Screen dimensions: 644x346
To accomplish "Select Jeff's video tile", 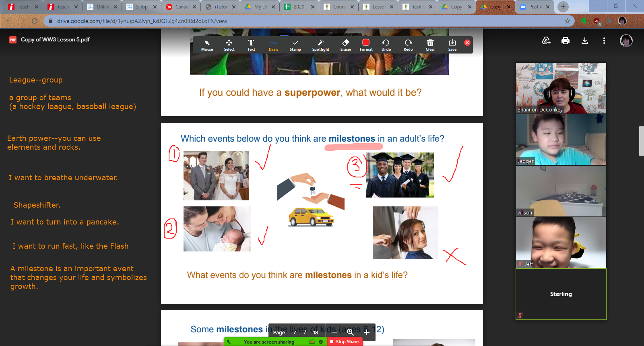I will pos(561,243).
